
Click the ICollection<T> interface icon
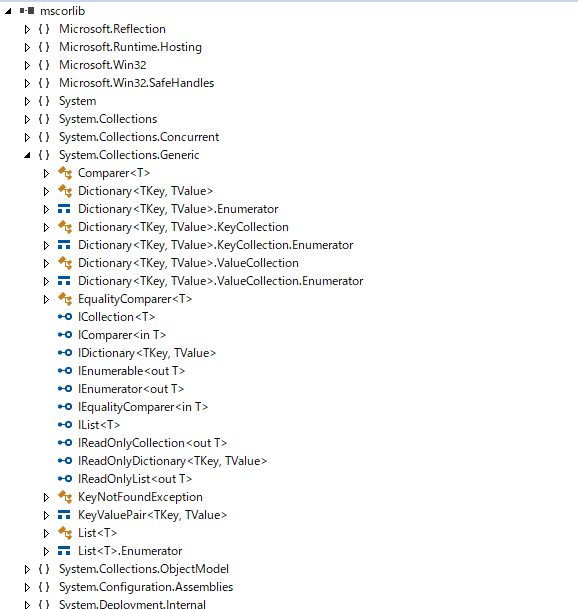[x=65, y=317]
